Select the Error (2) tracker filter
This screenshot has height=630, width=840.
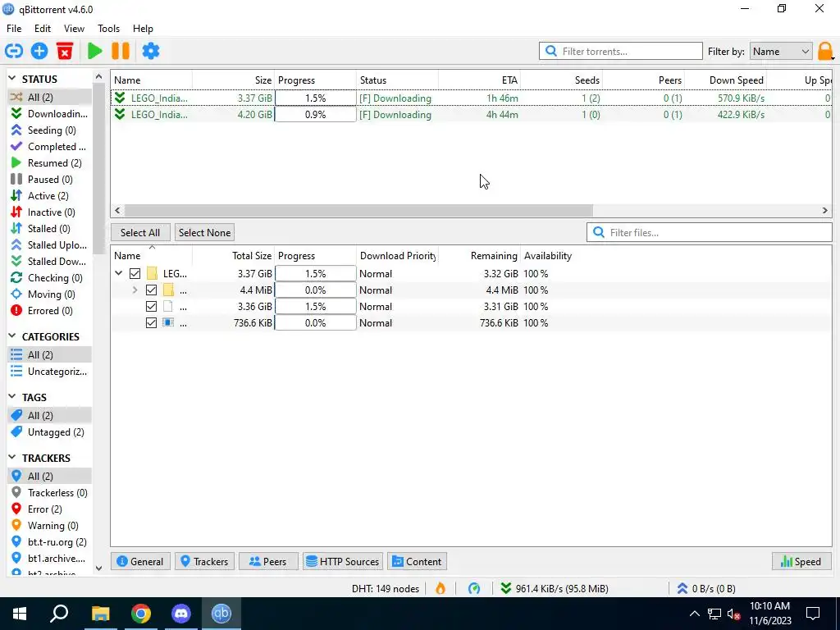click(x=50, y=509)
